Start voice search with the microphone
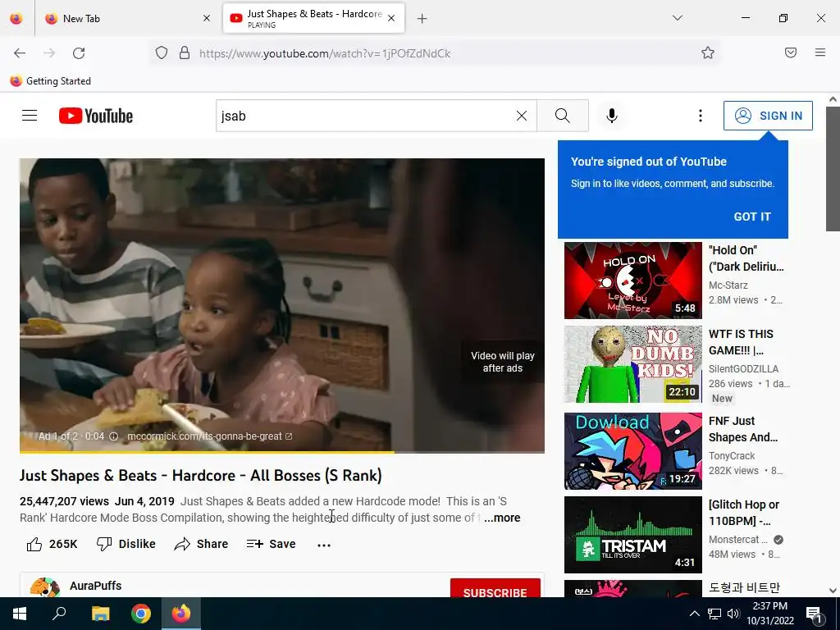 [612, 116]
